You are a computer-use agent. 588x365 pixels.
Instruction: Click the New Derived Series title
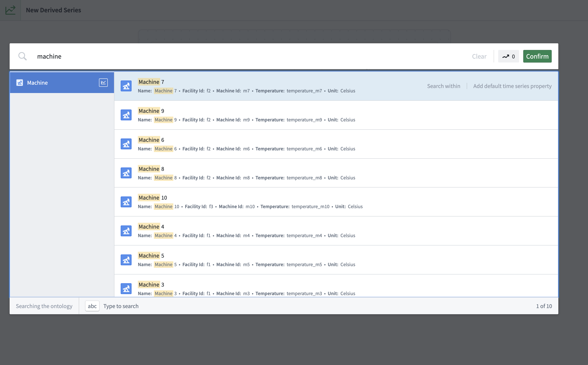click(x=53, y=10)
